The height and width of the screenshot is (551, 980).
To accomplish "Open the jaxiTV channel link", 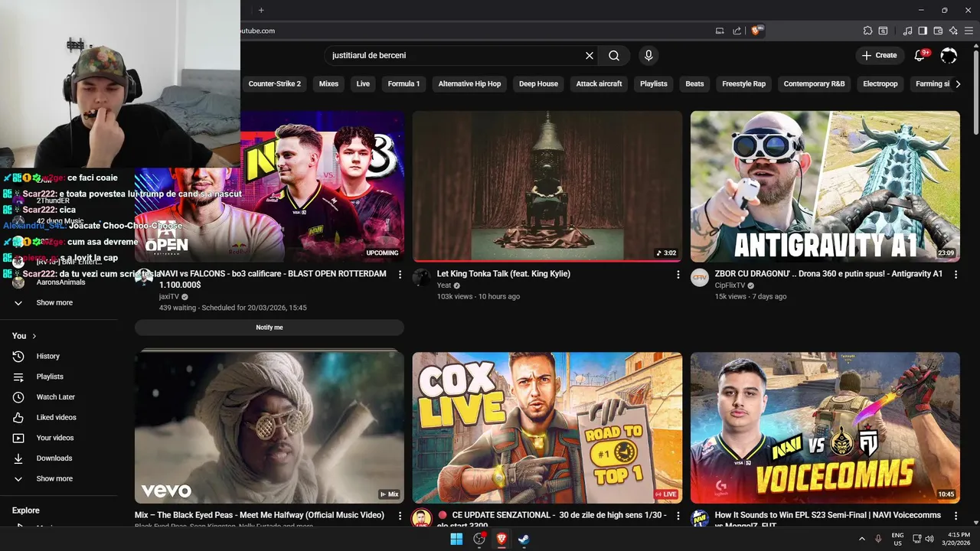I will tap(168, 296).
